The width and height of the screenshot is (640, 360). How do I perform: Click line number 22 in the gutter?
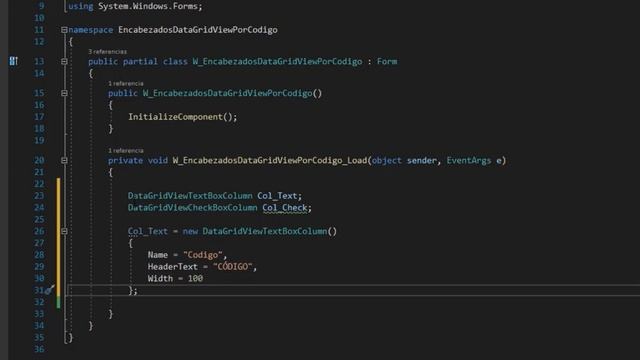tap(39, 184)
